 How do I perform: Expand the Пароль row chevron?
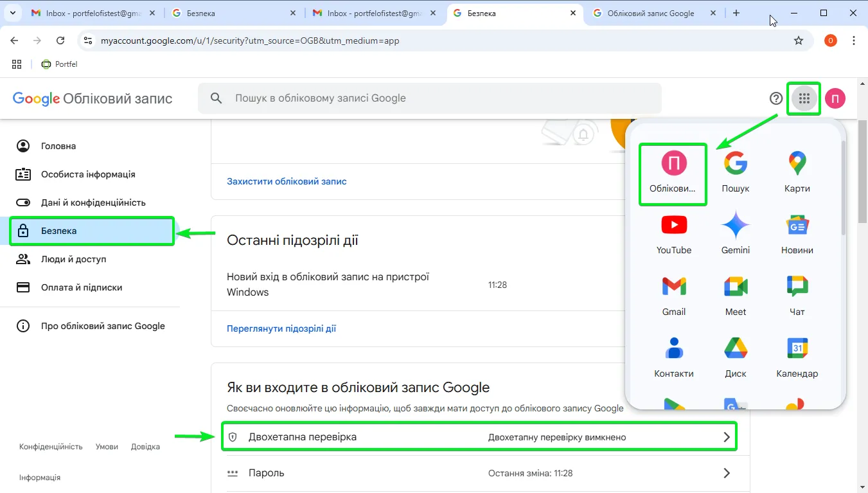coord(727,473)
